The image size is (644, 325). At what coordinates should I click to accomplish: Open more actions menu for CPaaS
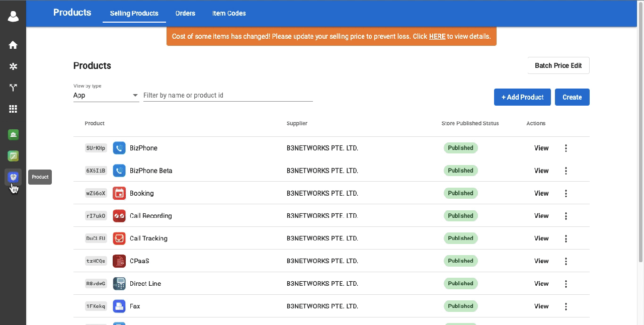click(566, 261)
